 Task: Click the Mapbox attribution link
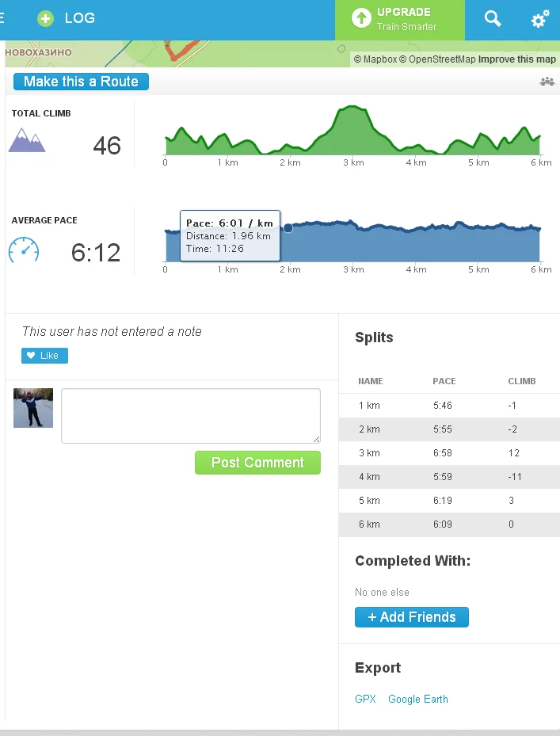pos(375,59)
